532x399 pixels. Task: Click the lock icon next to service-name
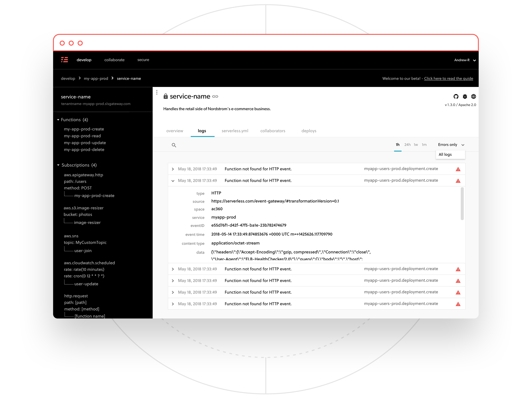pos(165,96)
